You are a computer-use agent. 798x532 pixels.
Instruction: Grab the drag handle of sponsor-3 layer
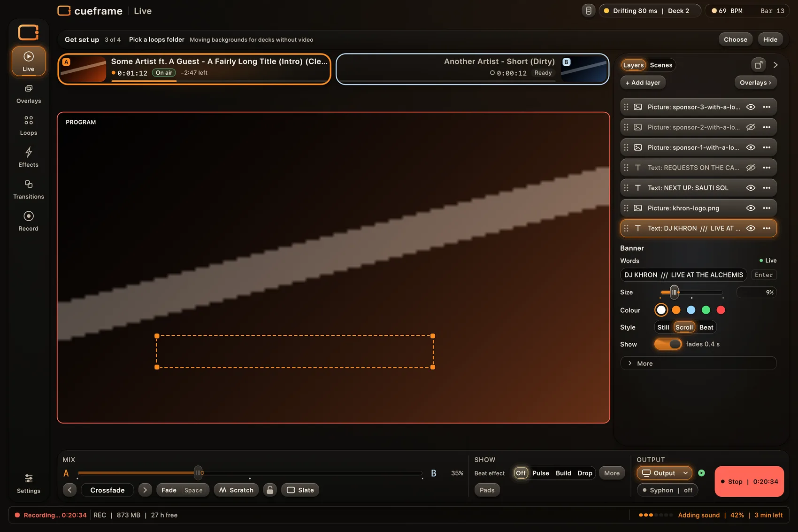[626, 107]
